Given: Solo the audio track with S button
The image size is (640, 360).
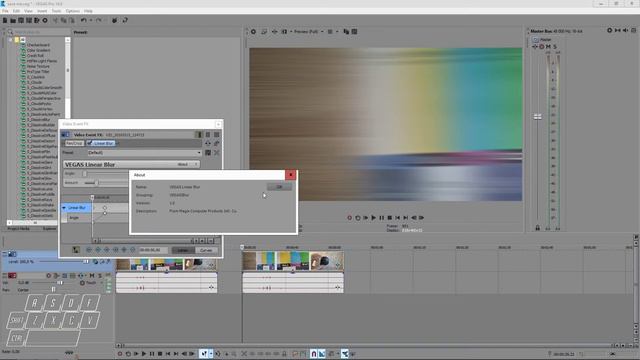Looking at the screenshot, I should point(100,276).
